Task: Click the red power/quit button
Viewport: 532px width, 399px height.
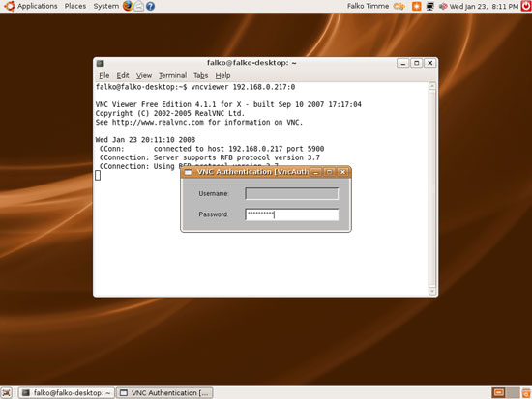Action: tap(526, 6)
